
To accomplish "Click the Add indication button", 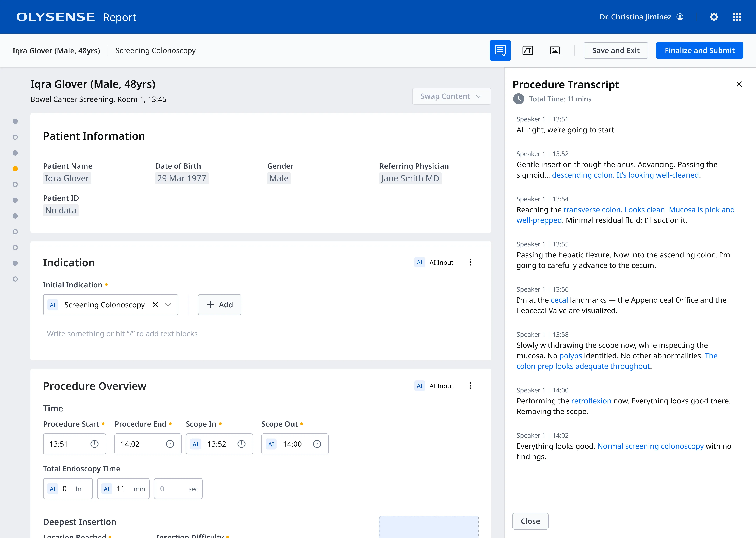I will 219,305.
